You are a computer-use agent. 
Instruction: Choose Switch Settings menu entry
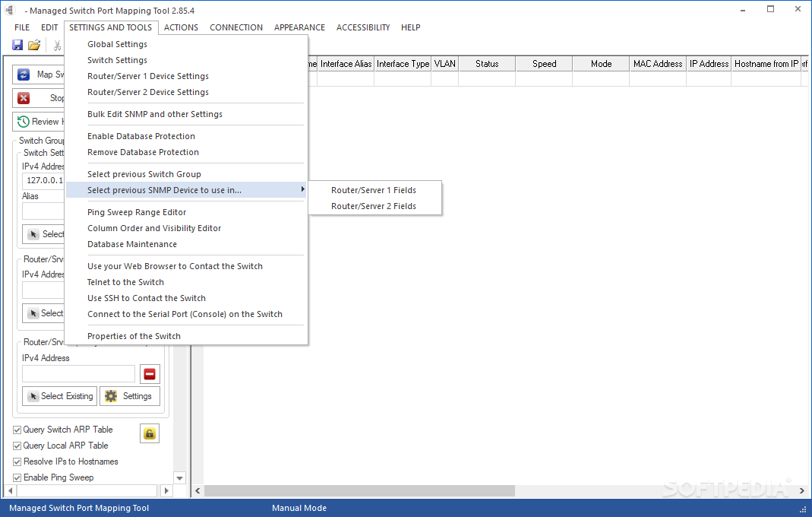(x=186, y=61)
